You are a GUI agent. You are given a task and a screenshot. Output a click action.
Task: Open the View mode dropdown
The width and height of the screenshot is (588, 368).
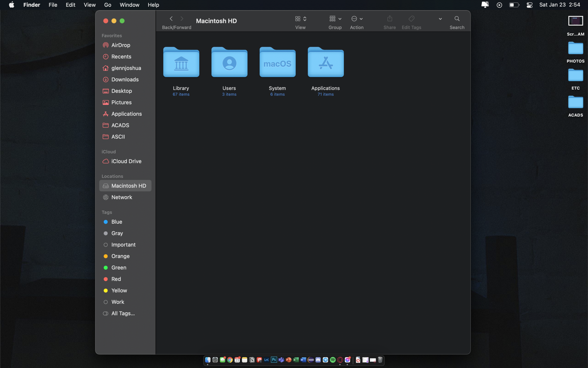(x=300, y=19)
